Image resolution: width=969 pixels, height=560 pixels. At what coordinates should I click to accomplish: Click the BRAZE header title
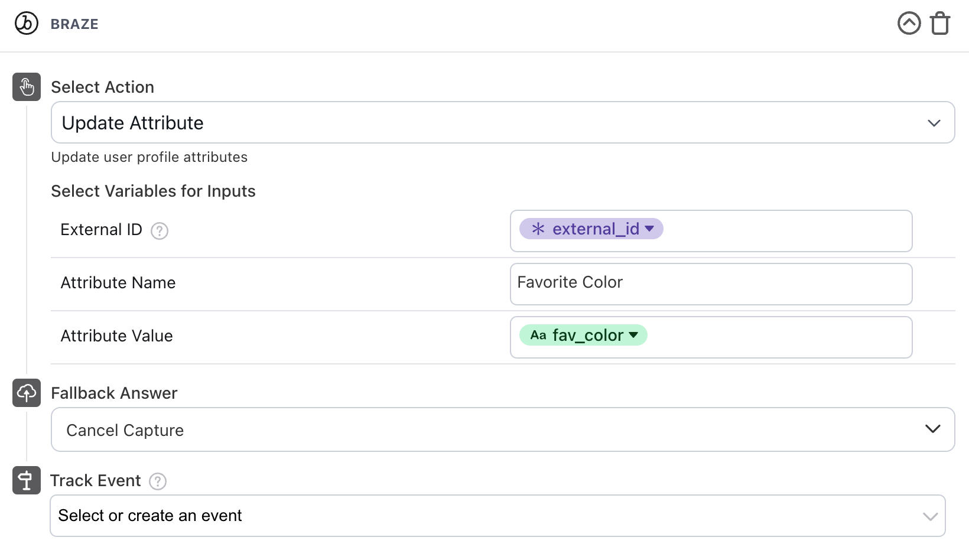(x=74, y=24)
